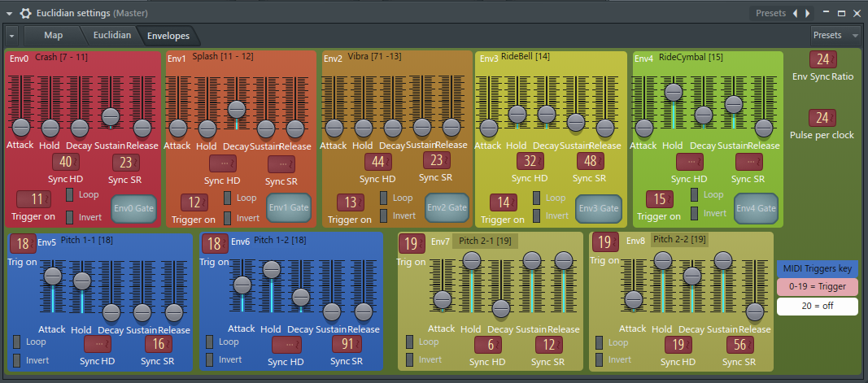The height and width of the screenshot is (383, 868).
Task: Toggle Invert for Env6 Pitch 1-2
Action: pos(209,359)
